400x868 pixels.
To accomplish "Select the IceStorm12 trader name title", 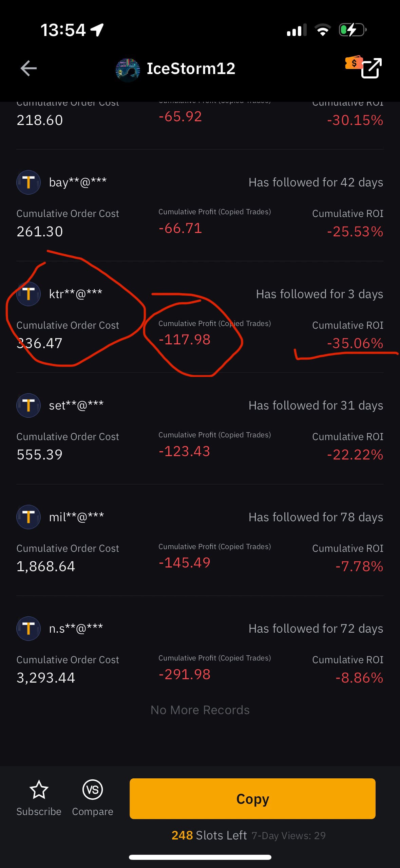I will [191, 69].
